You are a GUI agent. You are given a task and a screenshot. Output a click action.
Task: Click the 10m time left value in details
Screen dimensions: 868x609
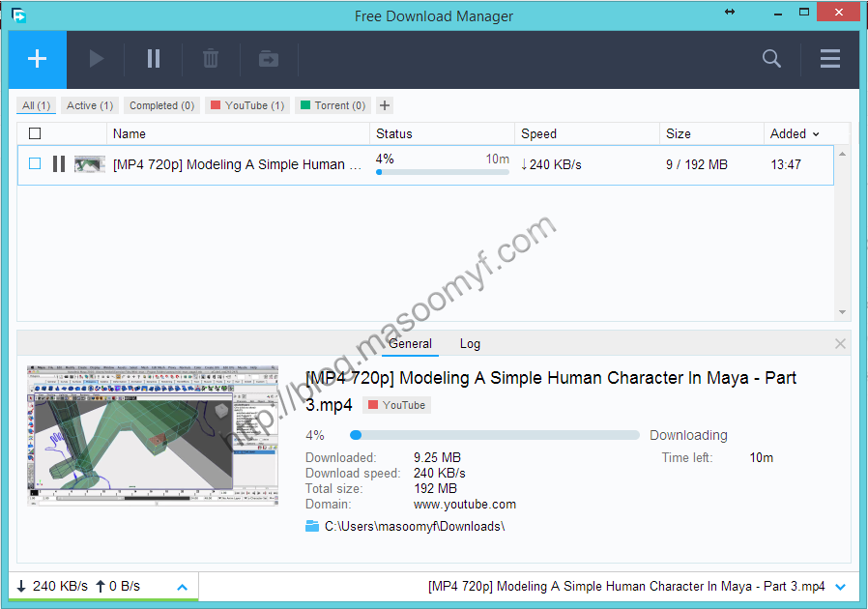click(761, 458)
